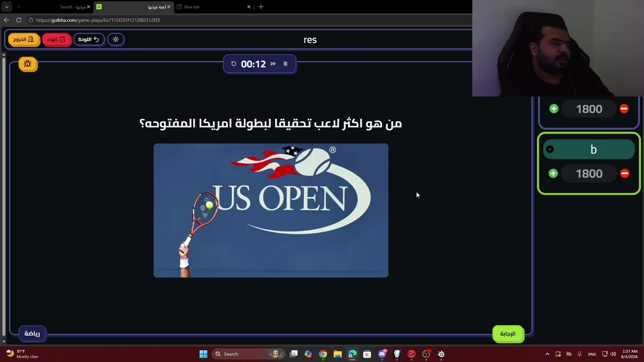This screenshot has width=644, height=362.
Task: Switch the ENG input language
Action: [x=592, y=354]
